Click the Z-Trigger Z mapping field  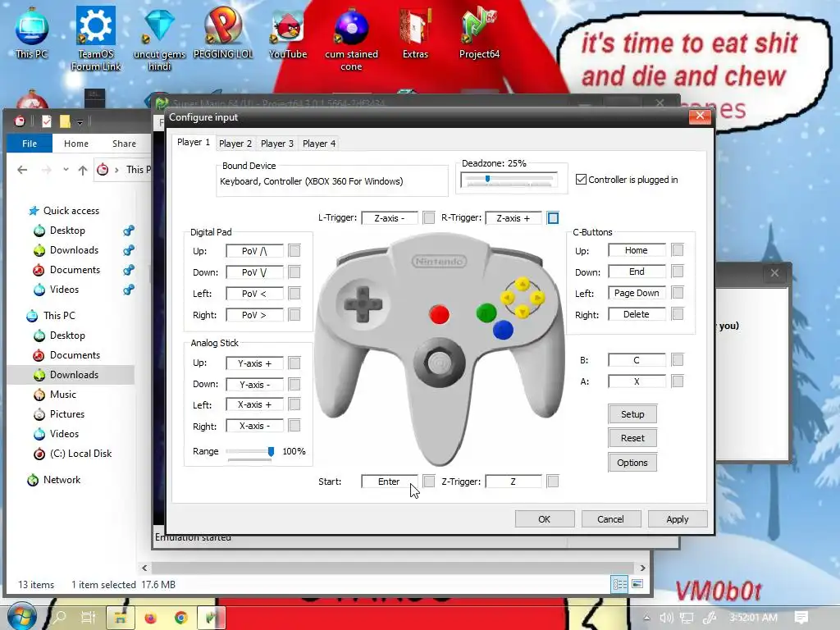tap(514, 481)
